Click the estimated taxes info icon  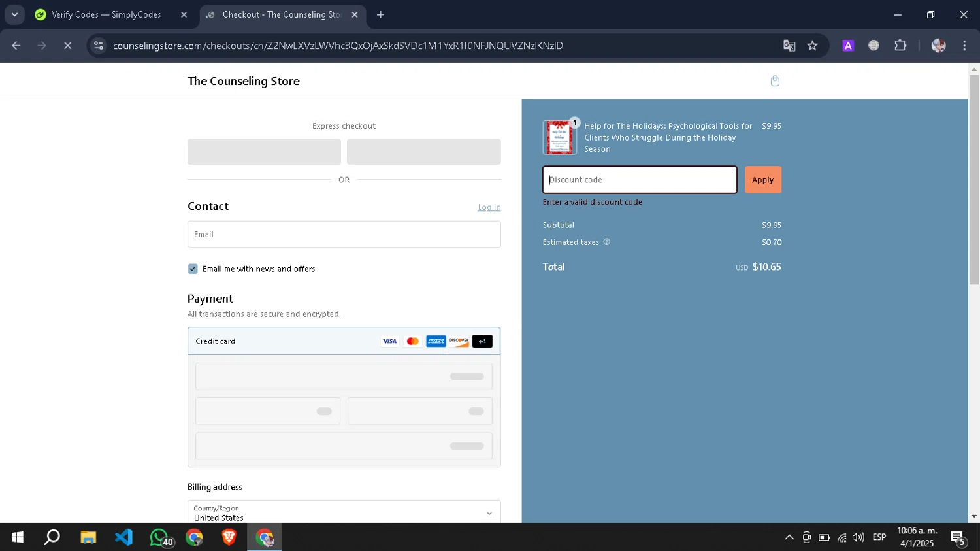pyautogui.click(x=606, y=242)
